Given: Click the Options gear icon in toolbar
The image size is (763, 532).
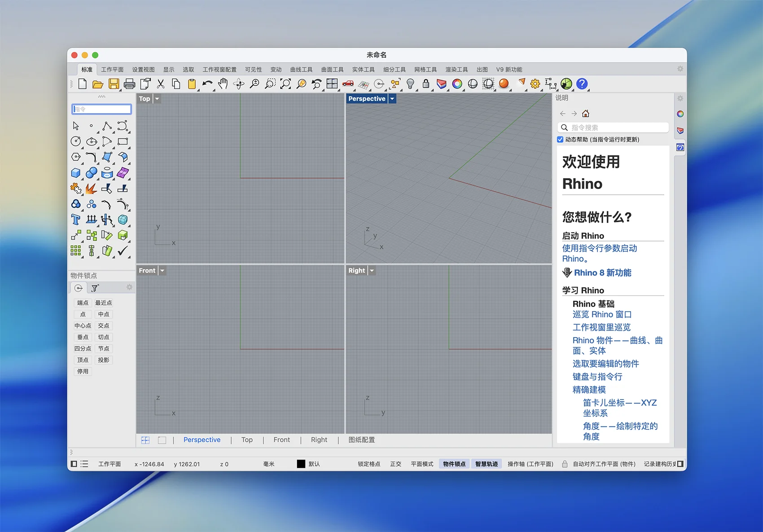Looking at the screenshot, I should tap(535, 84).
